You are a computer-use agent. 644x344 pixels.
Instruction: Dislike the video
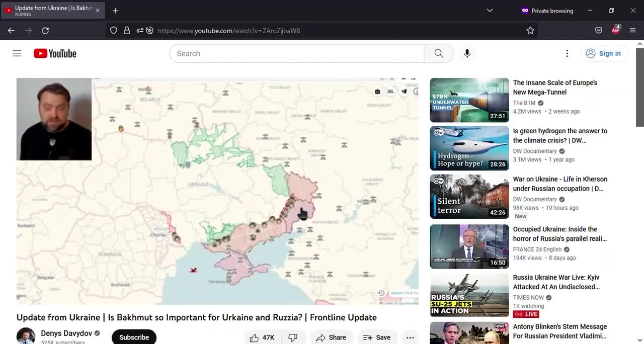coord(293,337)
